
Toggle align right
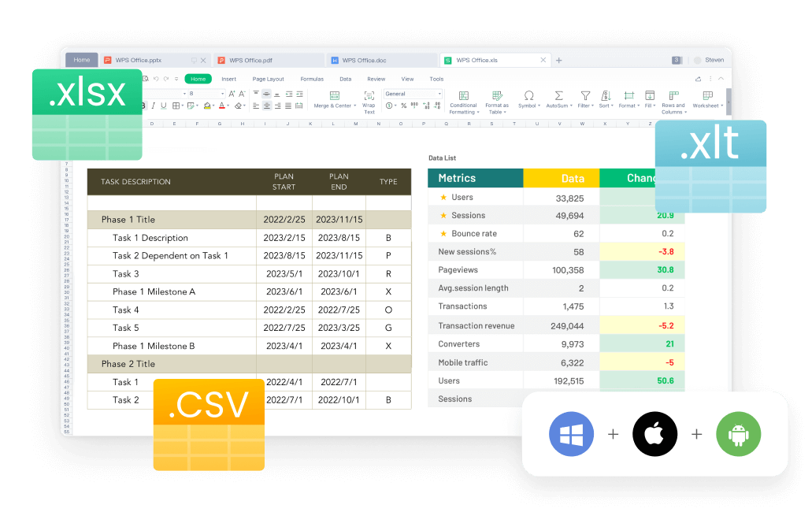coord(277,106)
